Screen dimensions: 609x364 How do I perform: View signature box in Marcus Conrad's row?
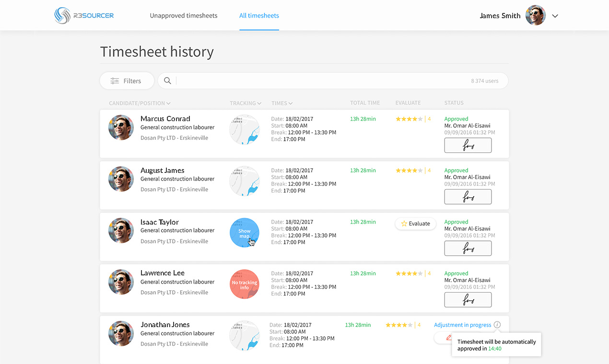coord(468,145)
